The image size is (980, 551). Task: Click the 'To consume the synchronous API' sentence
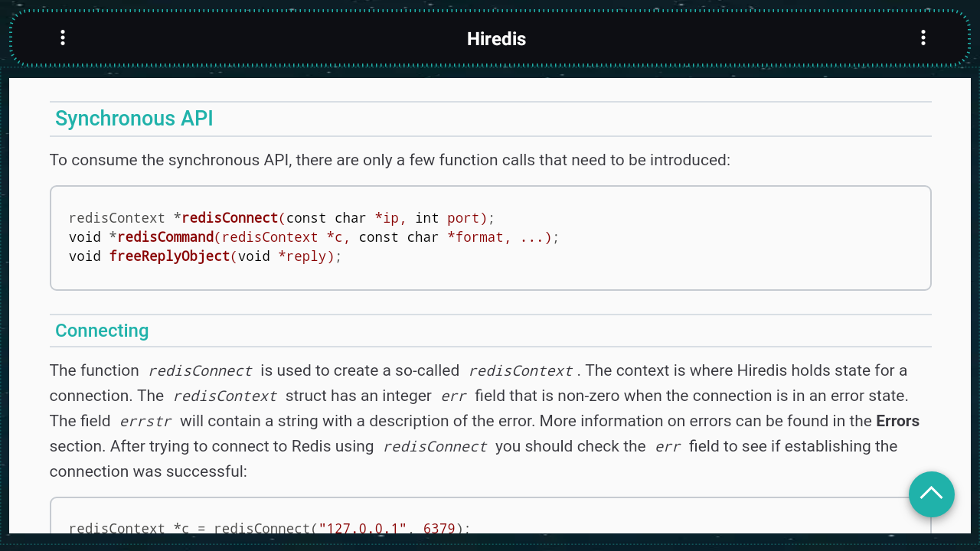click(x=390, y=160)
